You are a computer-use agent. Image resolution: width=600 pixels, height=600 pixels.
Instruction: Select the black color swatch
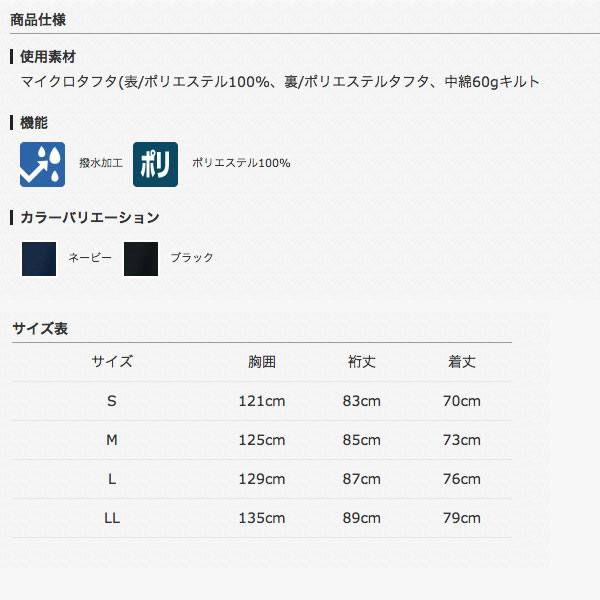point(141,259)
